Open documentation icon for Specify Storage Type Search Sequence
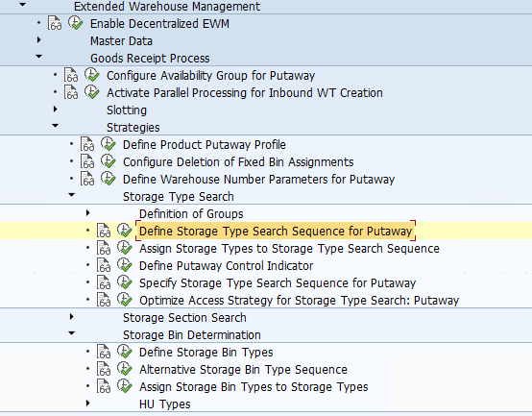This screenshot has height=416, width=532. (104, 283)
